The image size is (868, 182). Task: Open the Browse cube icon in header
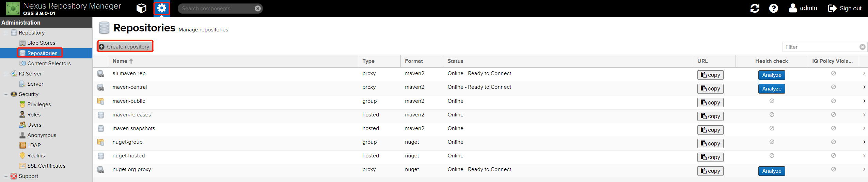click(x=141, y=8)
